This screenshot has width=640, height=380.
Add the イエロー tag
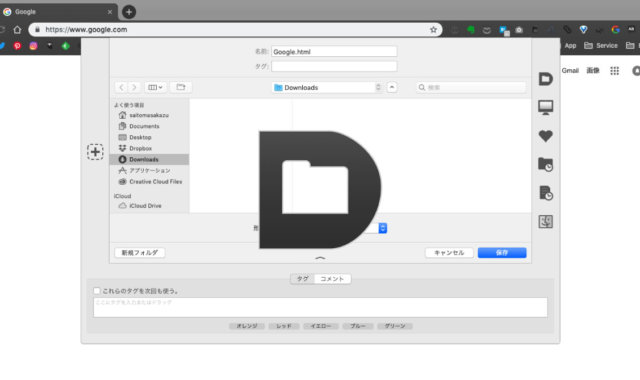tap(321, 326)
